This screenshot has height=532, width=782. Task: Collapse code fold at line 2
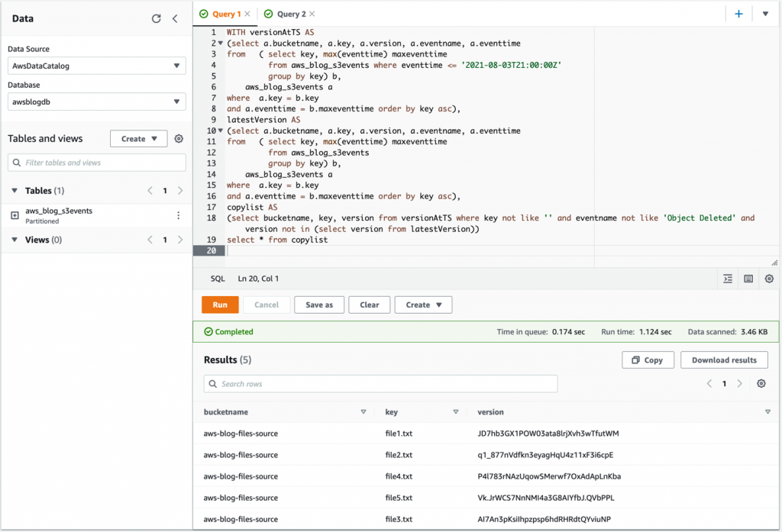[221, 44]
